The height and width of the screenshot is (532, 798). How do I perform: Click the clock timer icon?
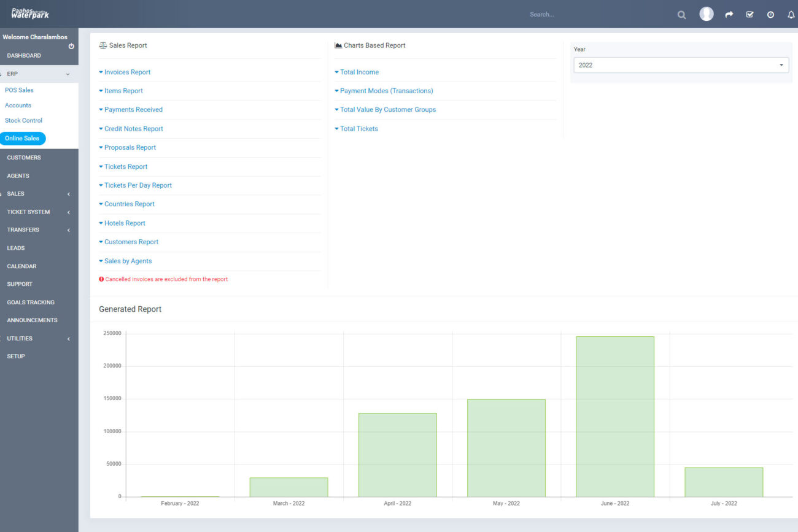pyautogui.click(x=770, y=15)
